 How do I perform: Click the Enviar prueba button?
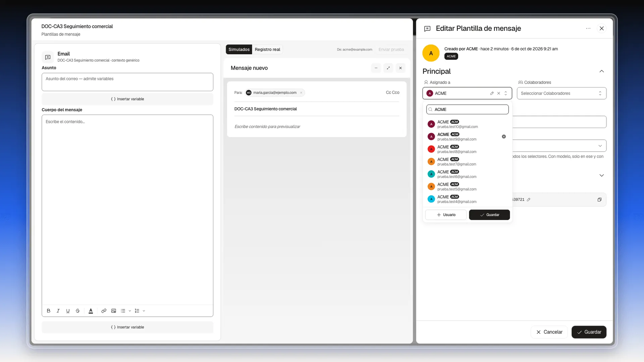(x=391, y=50)
